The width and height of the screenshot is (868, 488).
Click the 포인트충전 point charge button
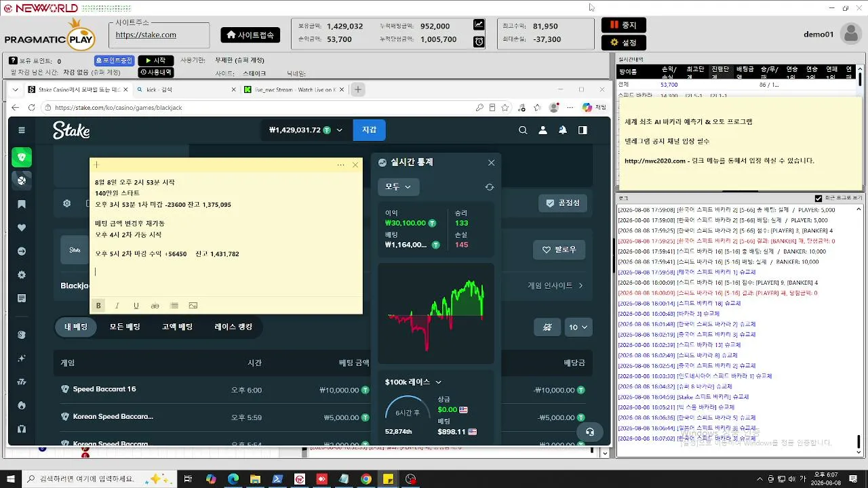[x=114, y=60]
